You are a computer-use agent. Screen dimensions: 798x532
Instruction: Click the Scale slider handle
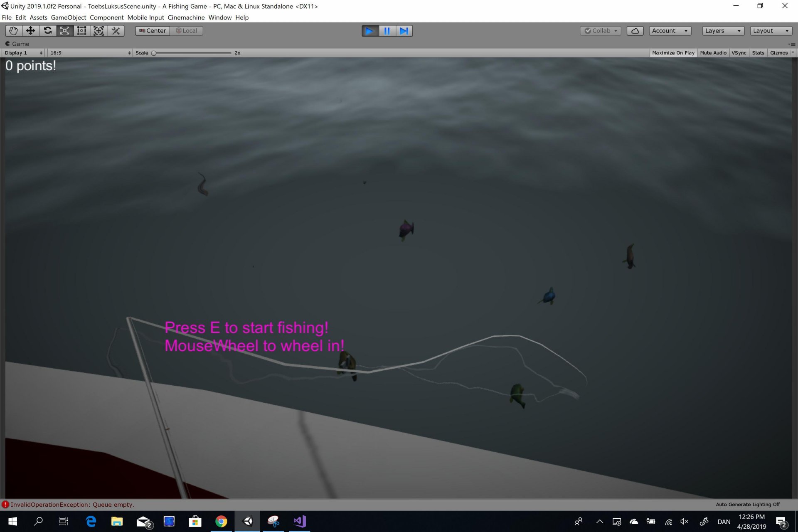coord(154,53)
